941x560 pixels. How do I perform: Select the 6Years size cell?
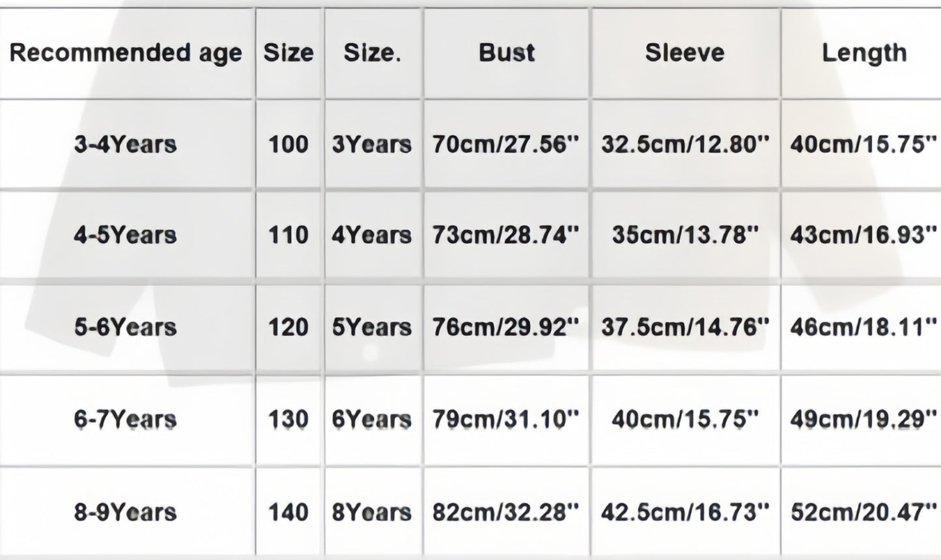[372, 419]
